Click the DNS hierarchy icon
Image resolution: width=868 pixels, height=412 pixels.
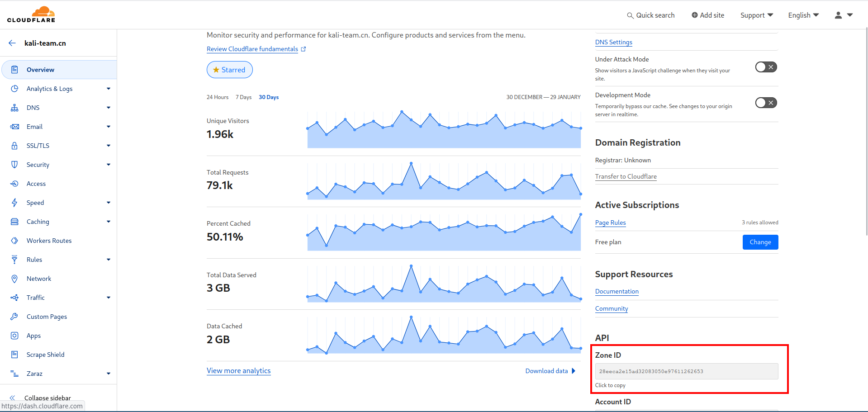point(14,108)
